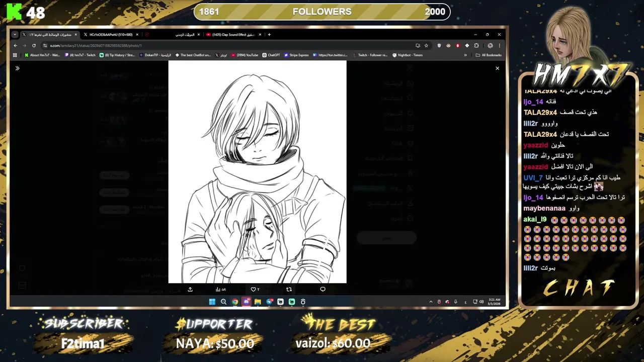Collapse the X photo side panel
This screenshot has height=362, width=644.
pos(17,68)
